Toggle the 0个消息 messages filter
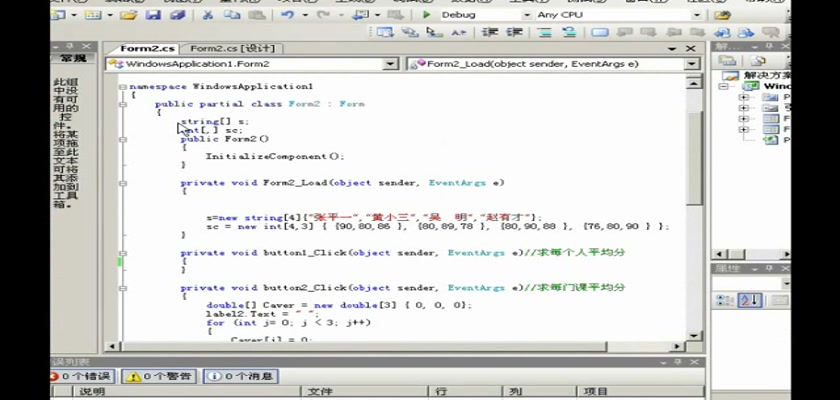This screenshot has width=840, height=400. [x=241, y=376]
